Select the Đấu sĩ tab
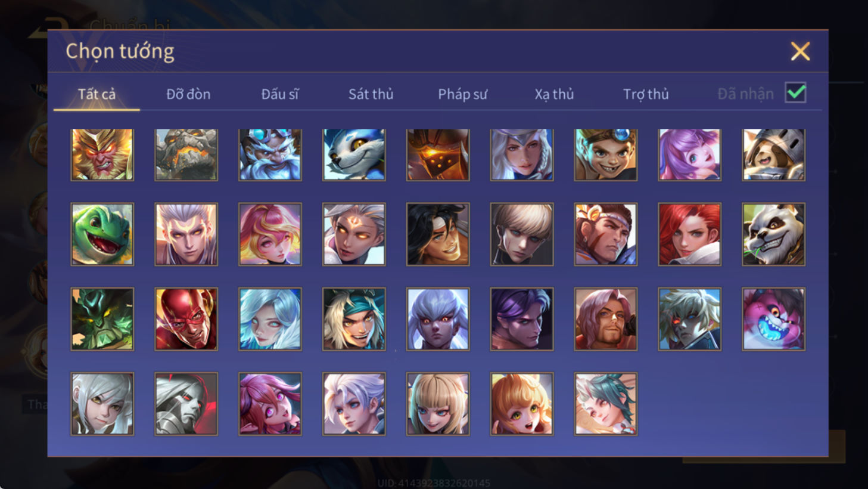Image resolution: width=868 pixels, height=489 pixels. click(280, 94)
